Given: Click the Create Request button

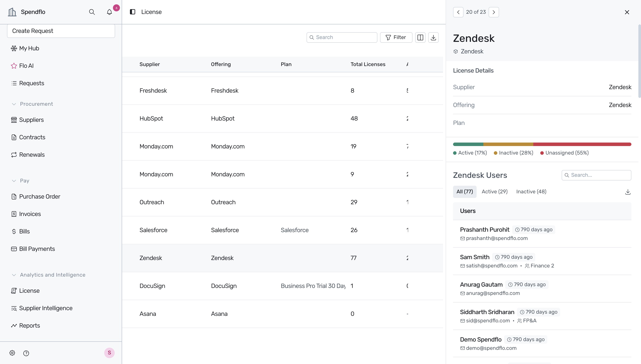Looking at the screenshot, I should (x=61, y=31).
